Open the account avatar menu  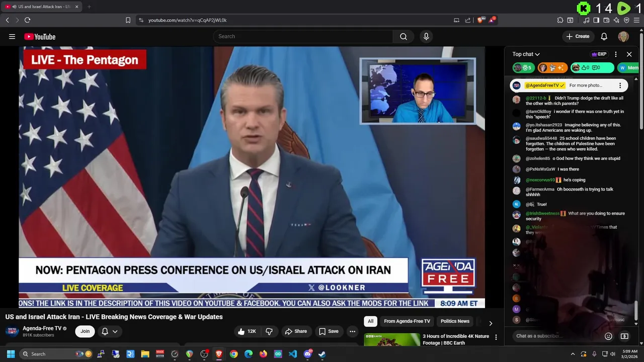623,36
